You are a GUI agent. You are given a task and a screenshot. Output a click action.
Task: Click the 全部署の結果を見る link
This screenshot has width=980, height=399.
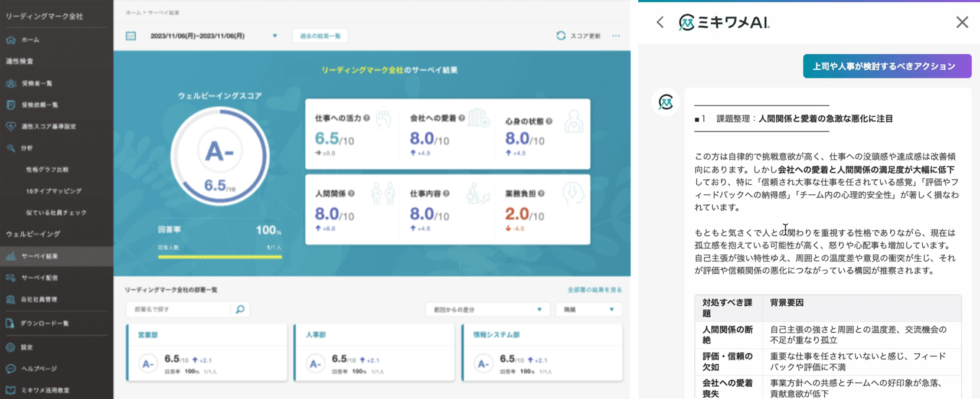594,290
